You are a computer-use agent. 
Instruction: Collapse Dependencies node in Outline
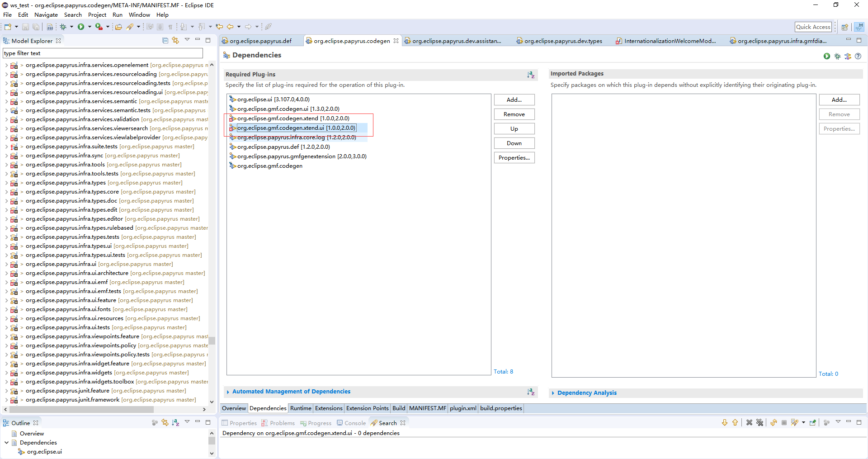click(6, 443)
